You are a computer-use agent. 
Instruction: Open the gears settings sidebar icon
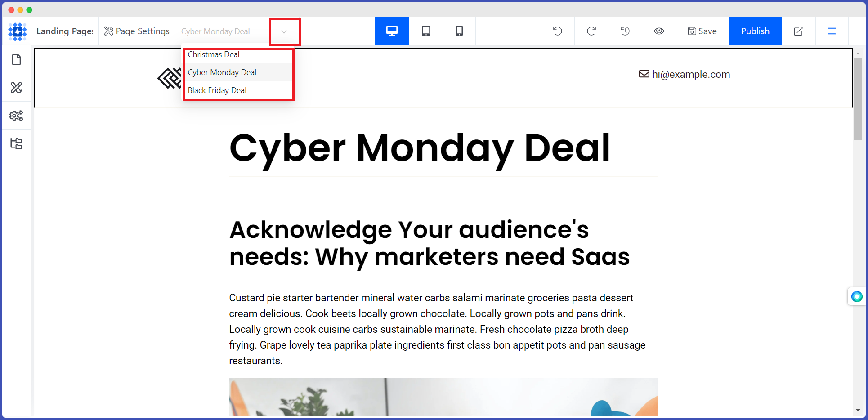click(x=17, y=116)
